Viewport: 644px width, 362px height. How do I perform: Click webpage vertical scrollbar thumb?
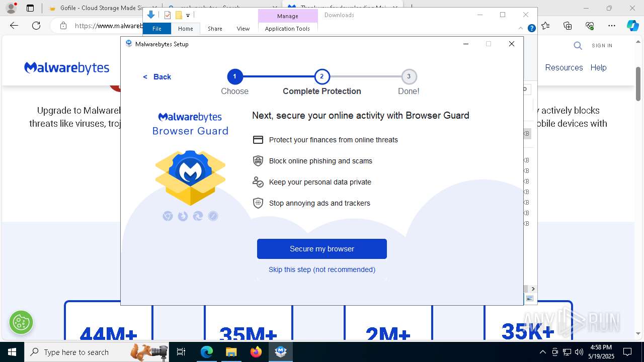(x=638, y=83)
